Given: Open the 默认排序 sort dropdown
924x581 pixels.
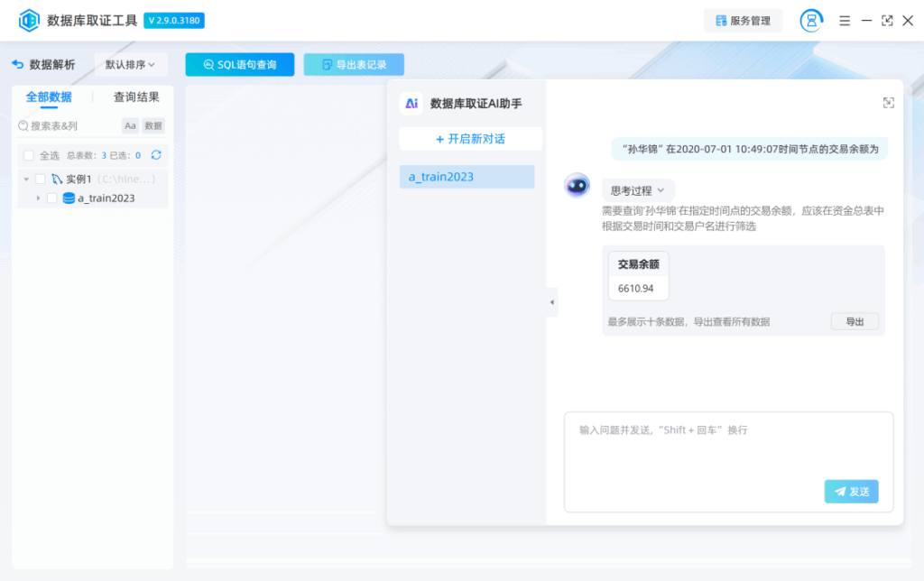Looking at the screenshot, I should coord(126,64).
